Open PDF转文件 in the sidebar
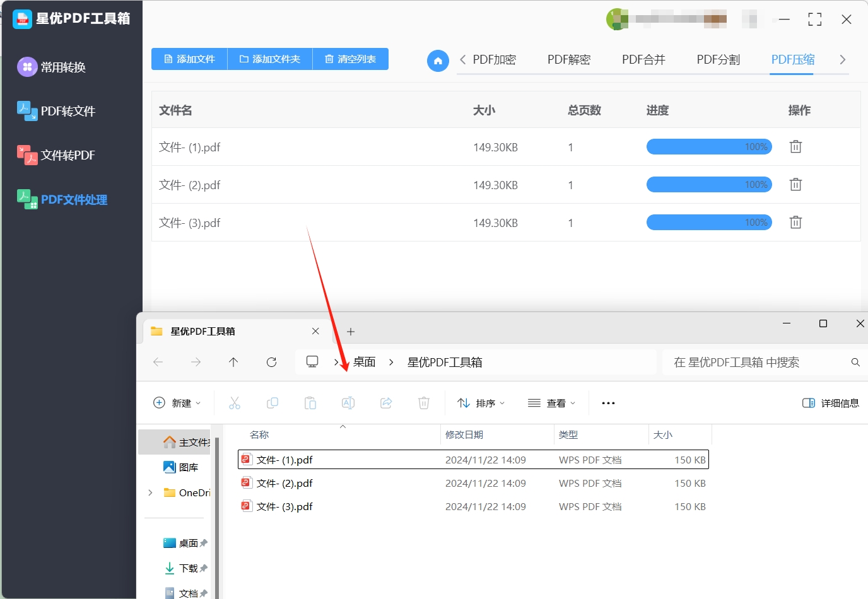This screenshot has width=868, height=599. (56, 111)
